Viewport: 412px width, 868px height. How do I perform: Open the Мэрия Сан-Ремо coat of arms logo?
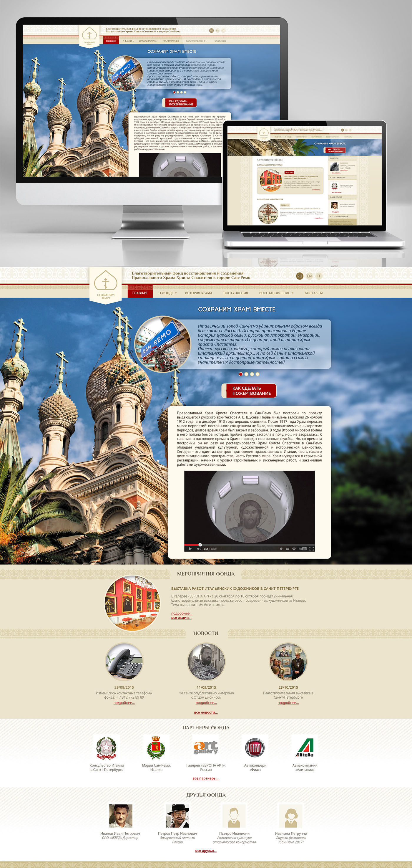[156, 748]
